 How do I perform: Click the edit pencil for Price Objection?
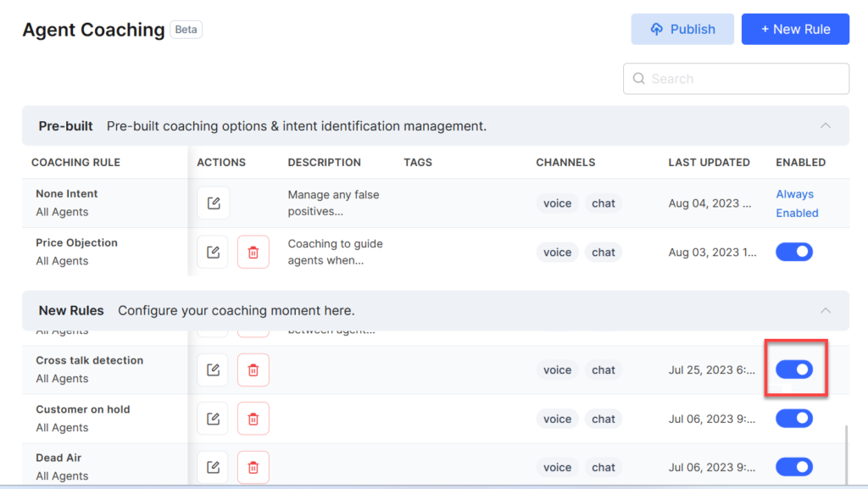[214, 252]
